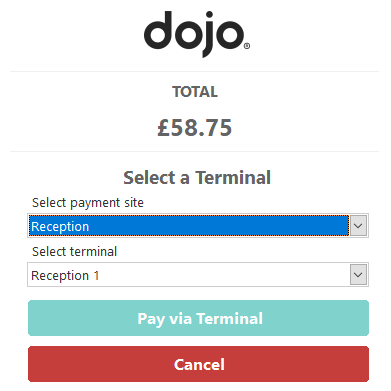
Task: Click the dojo logo
Action: point(197,34)
